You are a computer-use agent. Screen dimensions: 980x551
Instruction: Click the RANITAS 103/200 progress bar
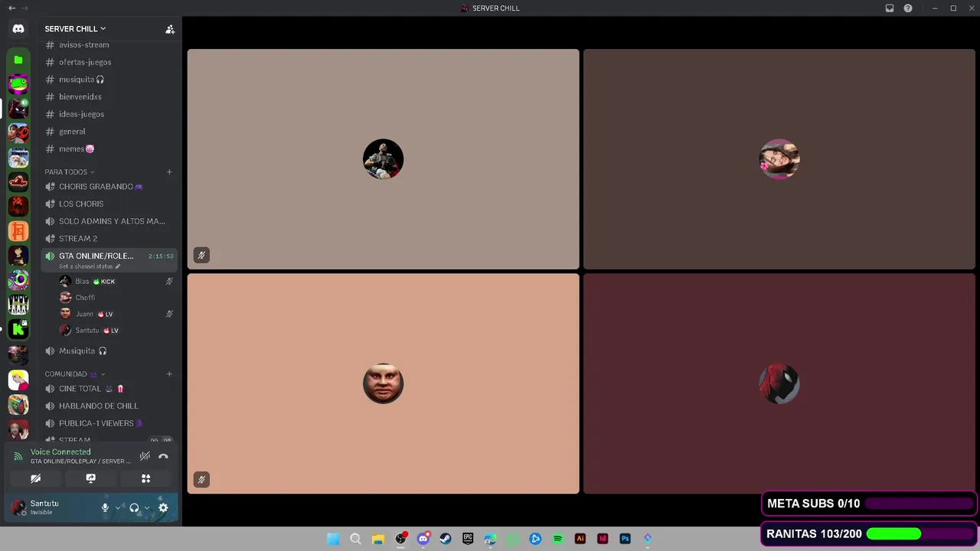click(920, 533)
